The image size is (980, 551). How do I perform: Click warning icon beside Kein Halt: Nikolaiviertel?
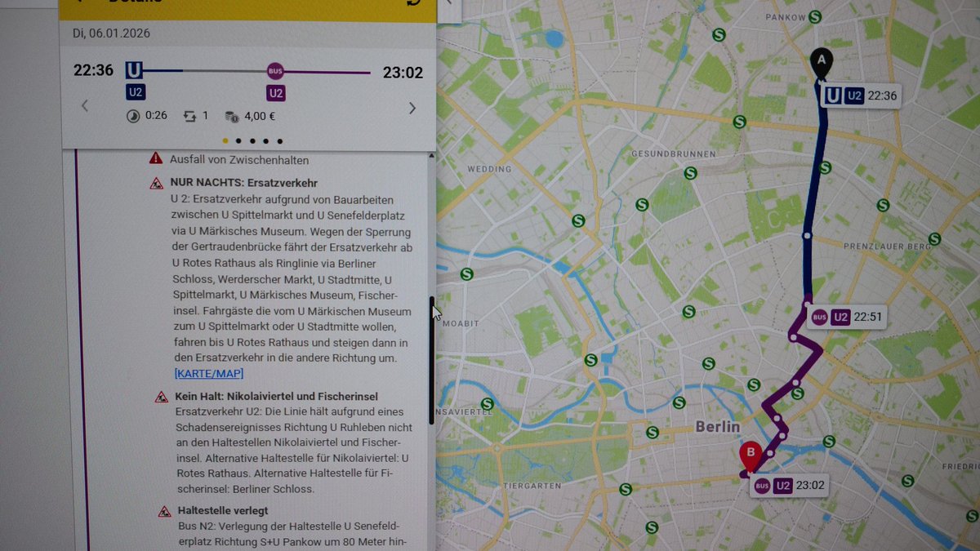[x=162, y=398]
